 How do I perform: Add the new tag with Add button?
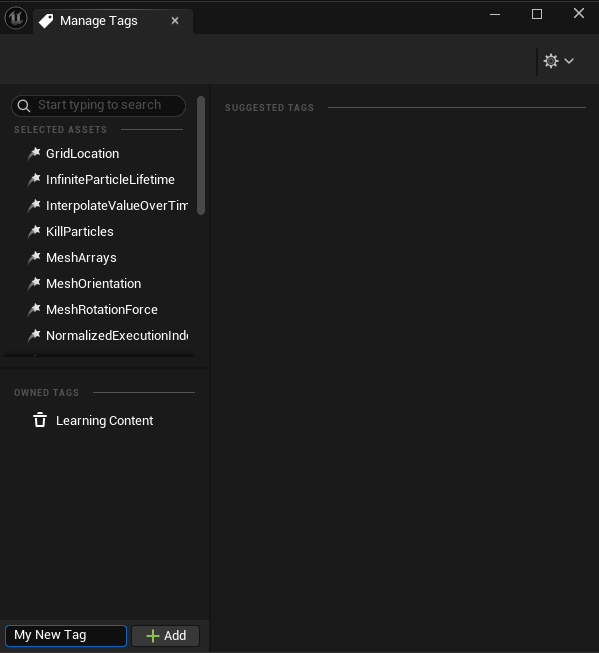click(x=166, y=636)
